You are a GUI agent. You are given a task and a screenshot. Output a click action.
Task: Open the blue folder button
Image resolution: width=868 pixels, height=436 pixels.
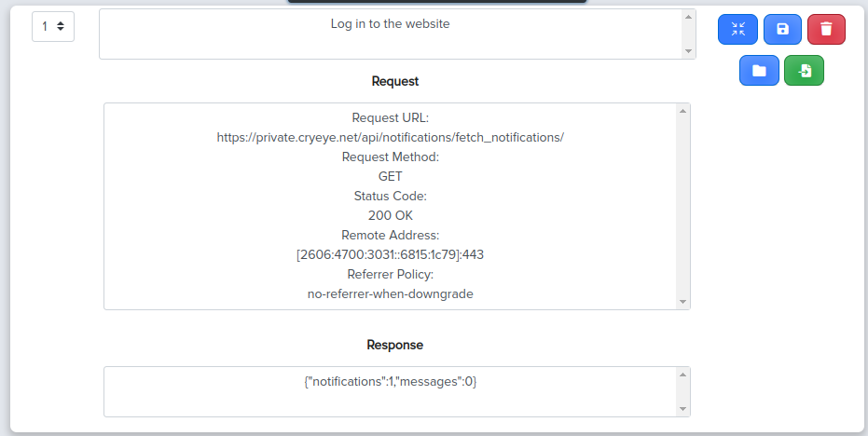point(760,71)
